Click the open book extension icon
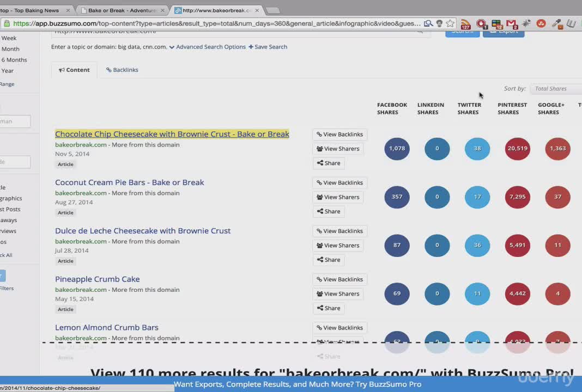Viewport: 582px width, 392px height. click(571, 24)
